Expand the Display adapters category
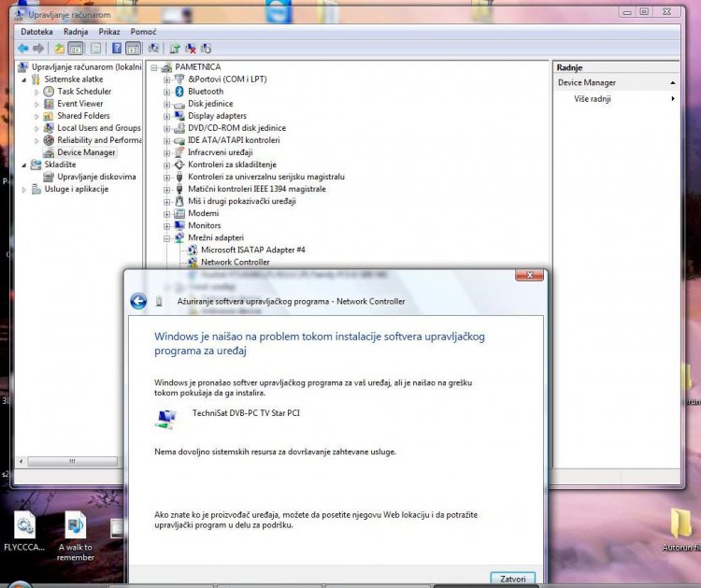 tap(166, 116)
